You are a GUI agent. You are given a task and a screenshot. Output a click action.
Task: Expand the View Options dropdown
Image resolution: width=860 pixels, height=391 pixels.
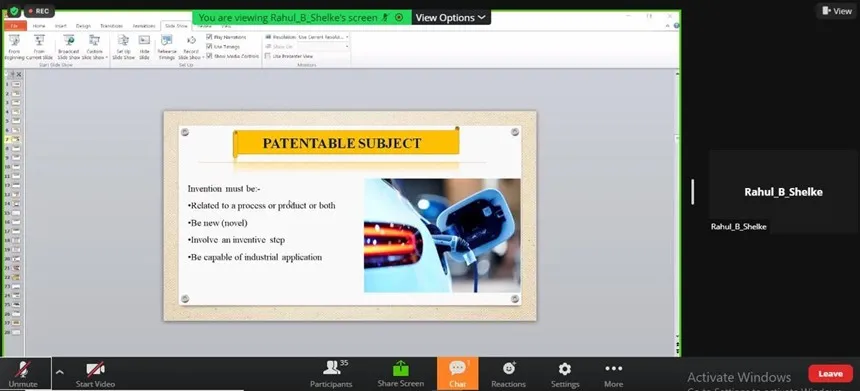tap(450, 18)
